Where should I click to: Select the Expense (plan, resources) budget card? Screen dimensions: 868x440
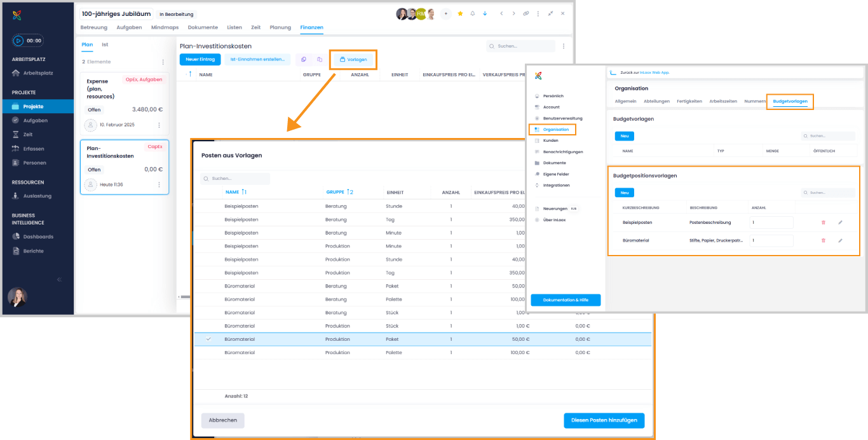tap(125, 102)
